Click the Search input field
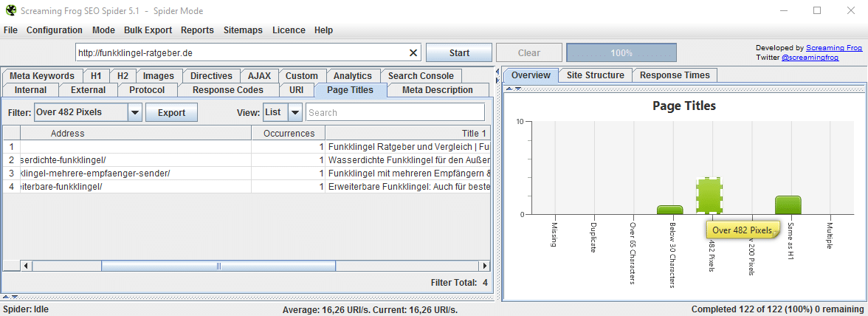 [x=396, y=112]
